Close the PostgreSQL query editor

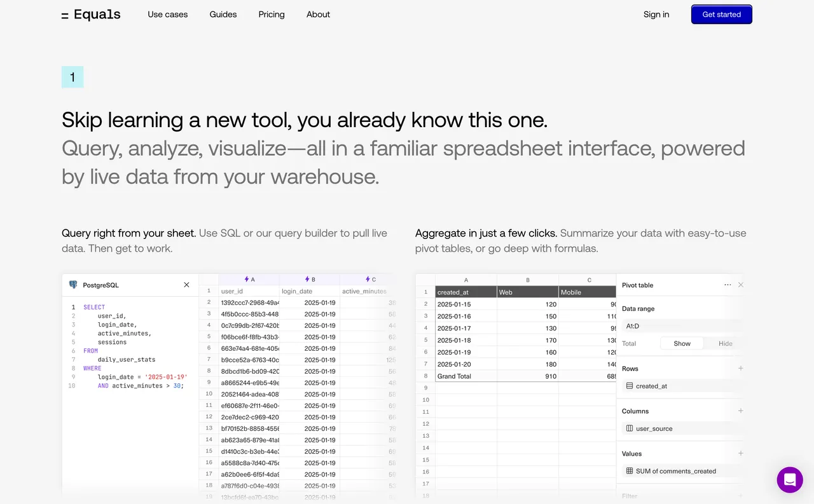186,285
